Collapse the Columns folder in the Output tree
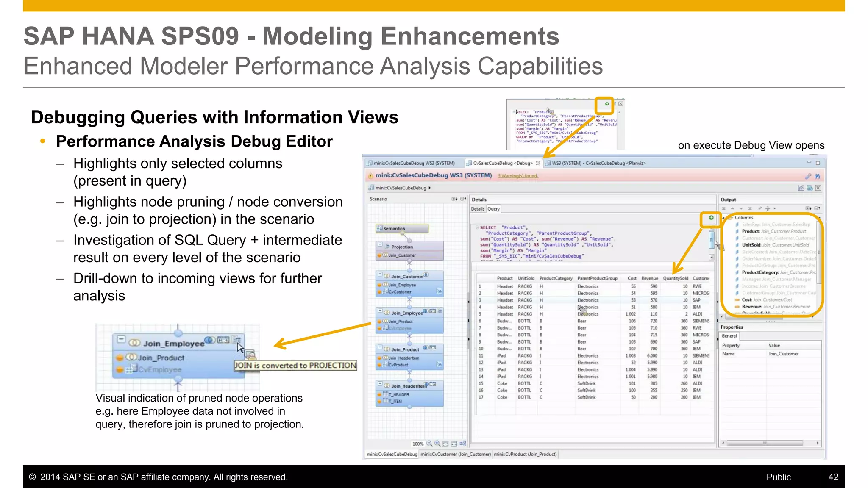The image size is (868, 488). pyautogui.click(x=724, y=218)
